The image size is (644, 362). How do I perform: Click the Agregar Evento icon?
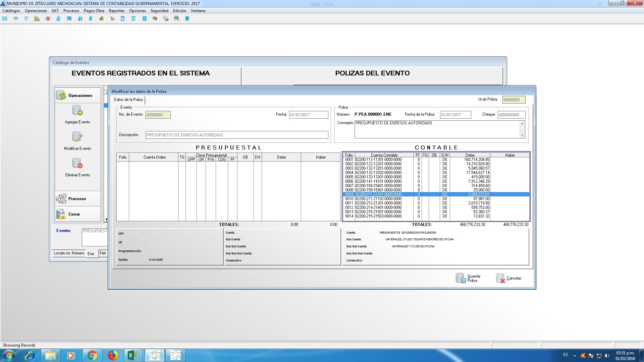(x=77, y=110)
